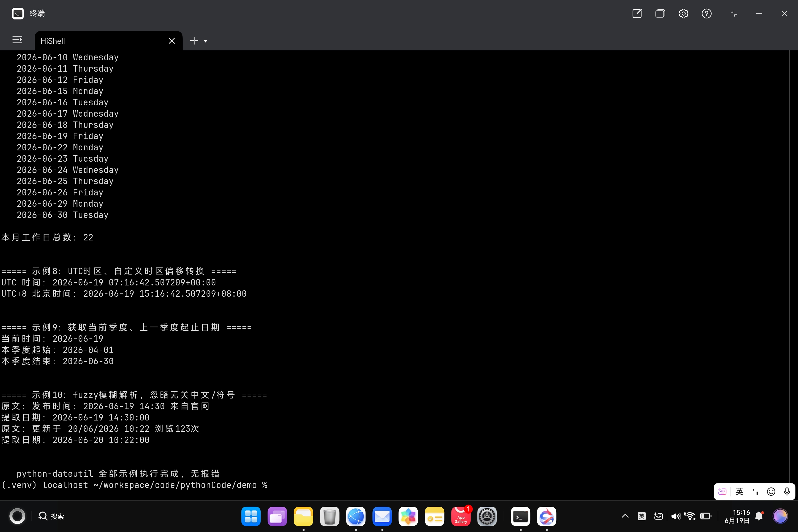Open App Gallery in dock
The height and width of the screenshot is (532, 798).
click(461, 516)
